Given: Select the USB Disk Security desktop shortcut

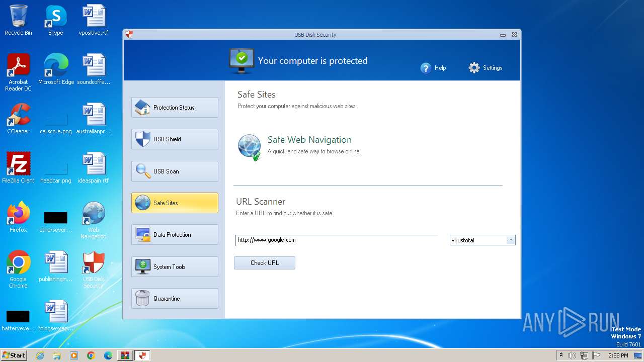Looking at the screenshot, I should click(94, 269).
